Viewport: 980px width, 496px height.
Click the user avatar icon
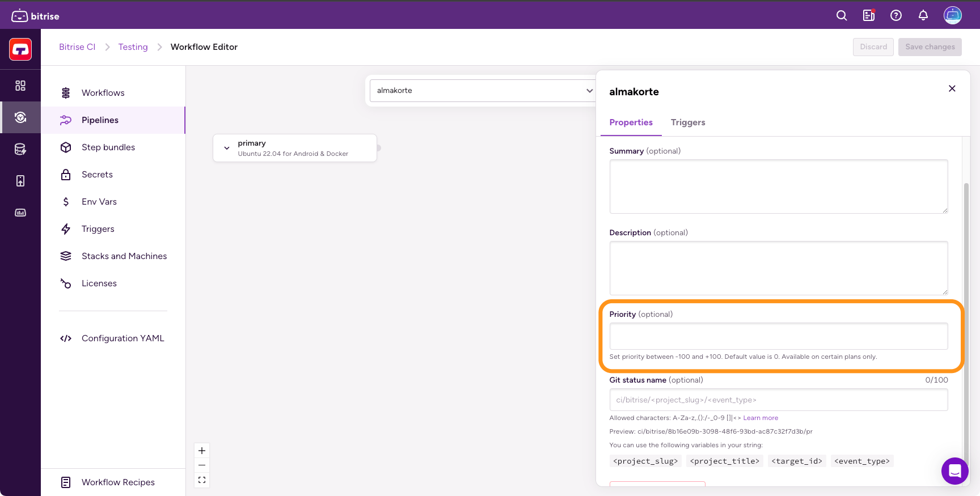click(x=952, y=15)
